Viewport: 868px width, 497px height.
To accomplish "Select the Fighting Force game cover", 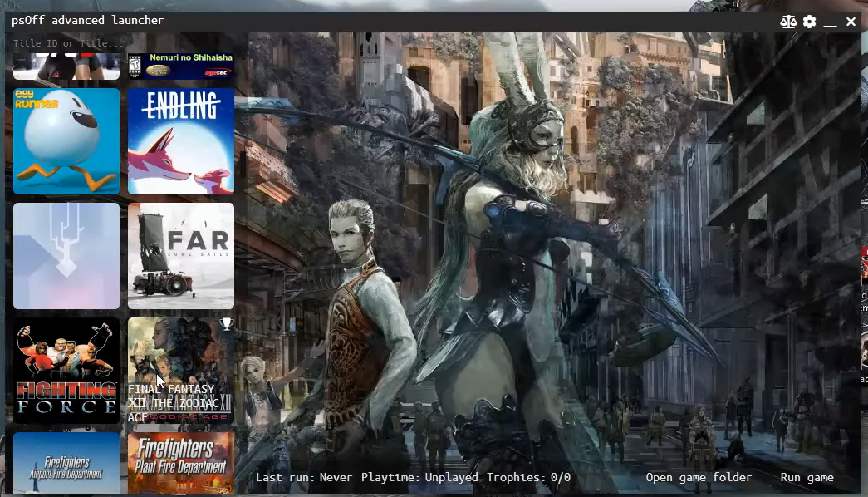I will coord(66,371).
